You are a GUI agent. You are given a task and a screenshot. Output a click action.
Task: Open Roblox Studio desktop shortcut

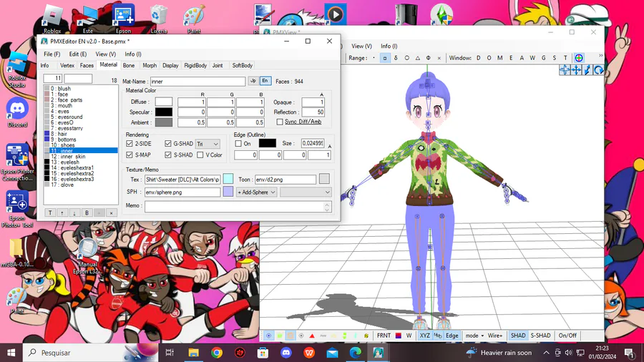tap(17, 70)
